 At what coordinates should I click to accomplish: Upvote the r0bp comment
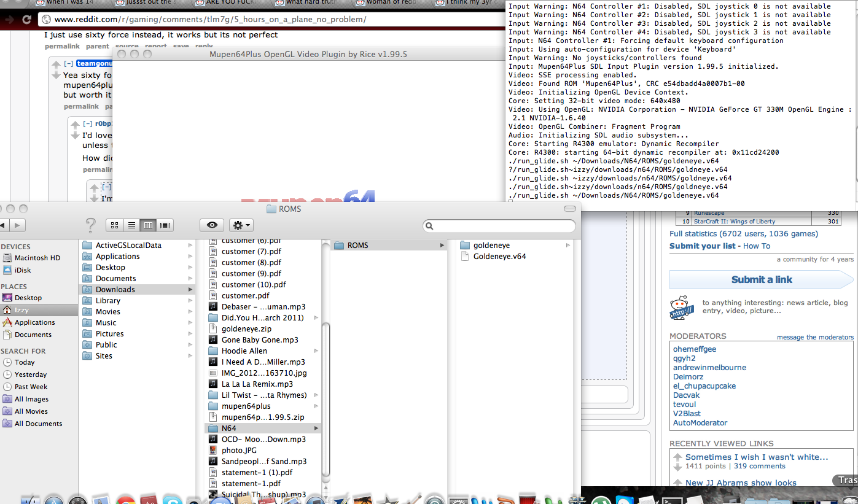coord(75,125)
